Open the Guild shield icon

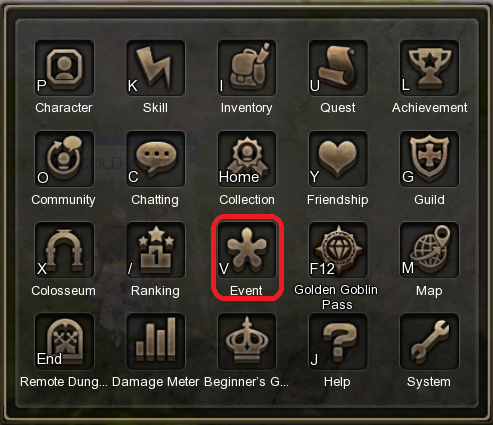429,159
